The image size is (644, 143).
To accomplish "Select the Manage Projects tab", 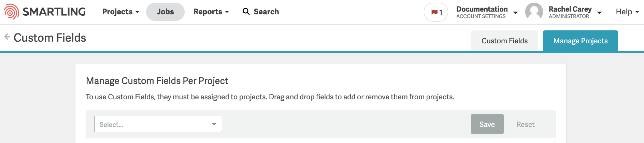I will (581, 41).
